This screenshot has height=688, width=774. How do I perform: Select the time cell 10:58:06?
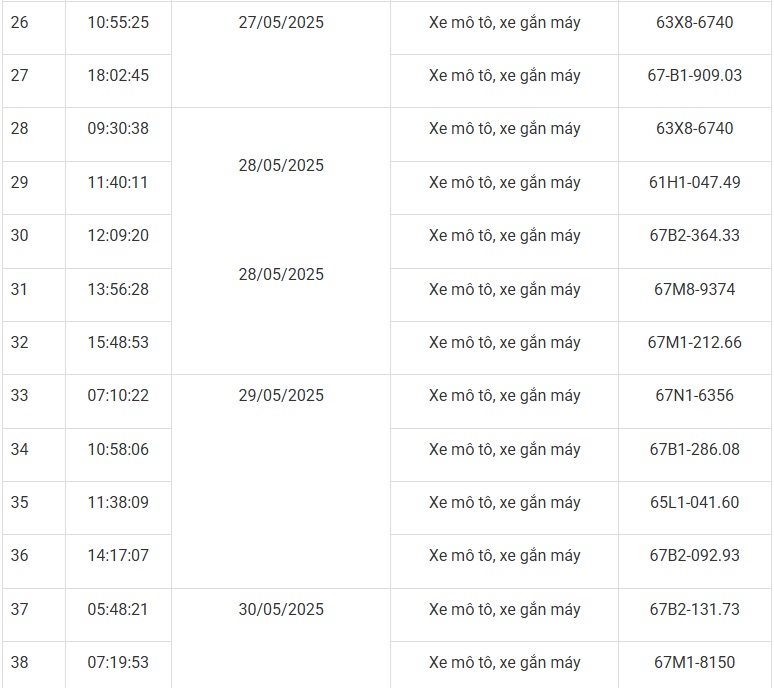(x=118, y=449)
